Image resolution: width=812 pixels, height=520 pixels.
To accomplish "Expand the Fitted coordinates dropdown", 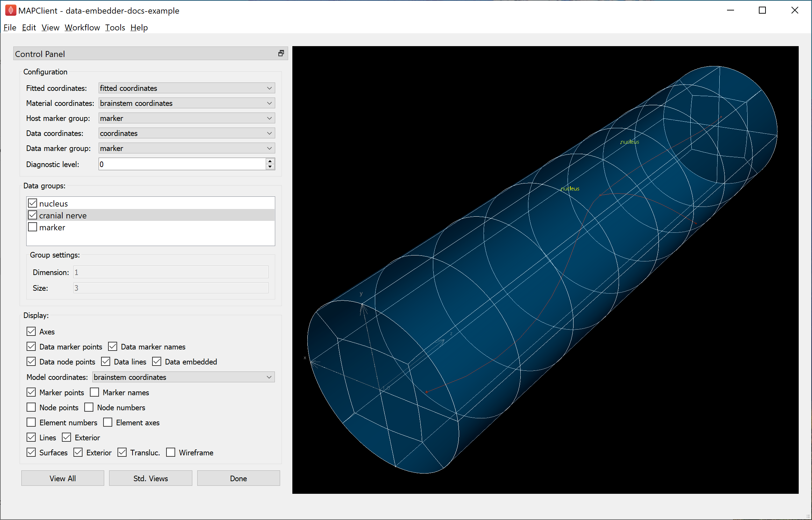I will (187, 88).
